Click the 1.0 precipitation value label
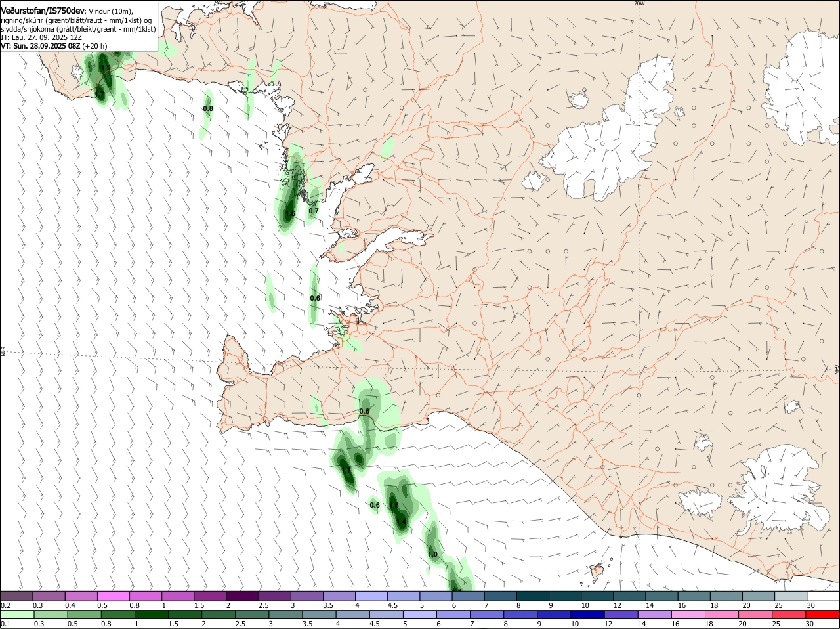The image size is (840, 629). pyautogui.click(x=432, y=554)
